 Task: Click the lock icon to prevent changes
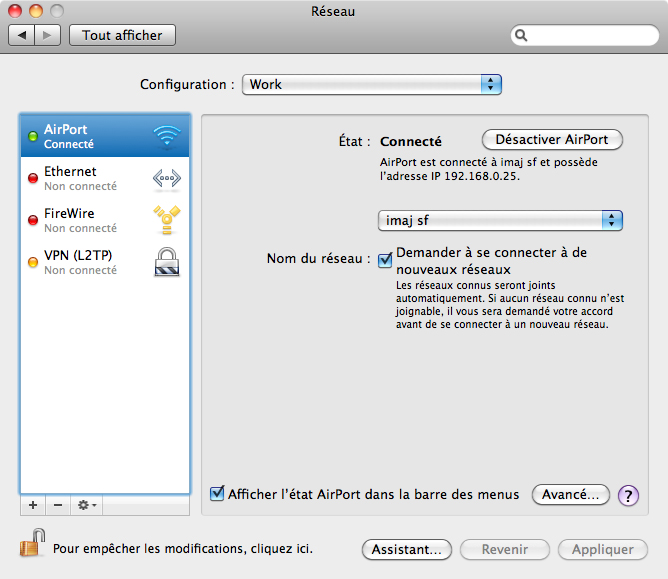tap(31, 545)
